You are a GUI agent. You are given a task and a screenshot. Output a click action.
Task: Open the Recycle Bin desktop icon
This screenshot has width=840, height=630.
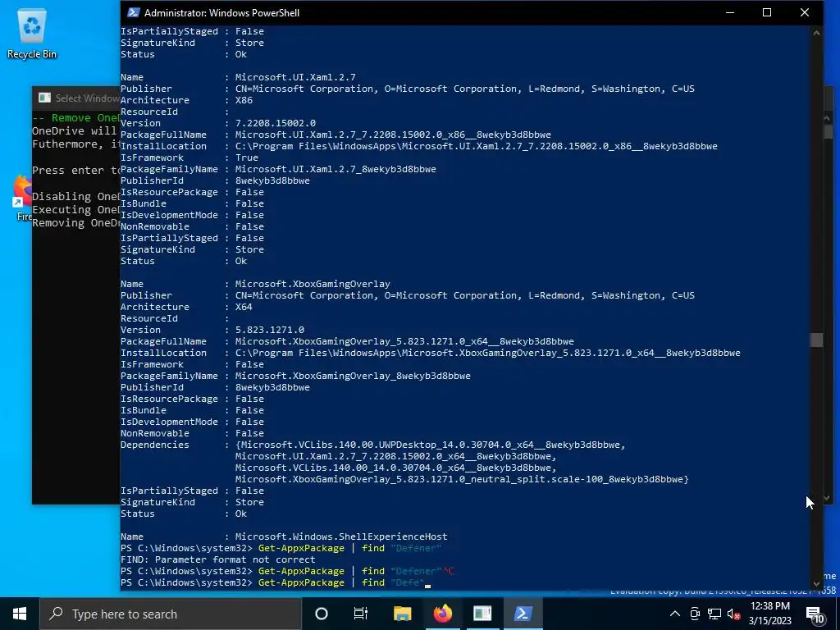[x=32, y=33]
